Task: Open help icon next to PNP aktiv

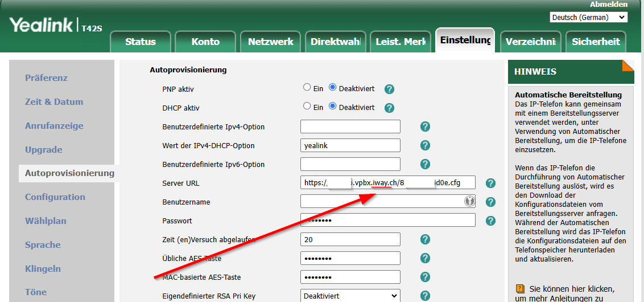Action: click(x=389, y=89)
